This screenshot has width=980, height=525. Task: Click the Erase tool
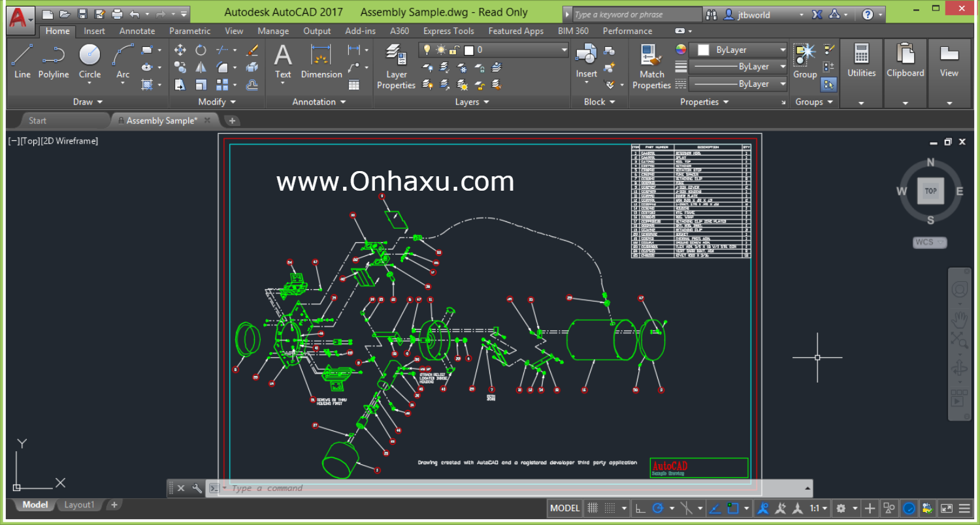click(252, 50)
